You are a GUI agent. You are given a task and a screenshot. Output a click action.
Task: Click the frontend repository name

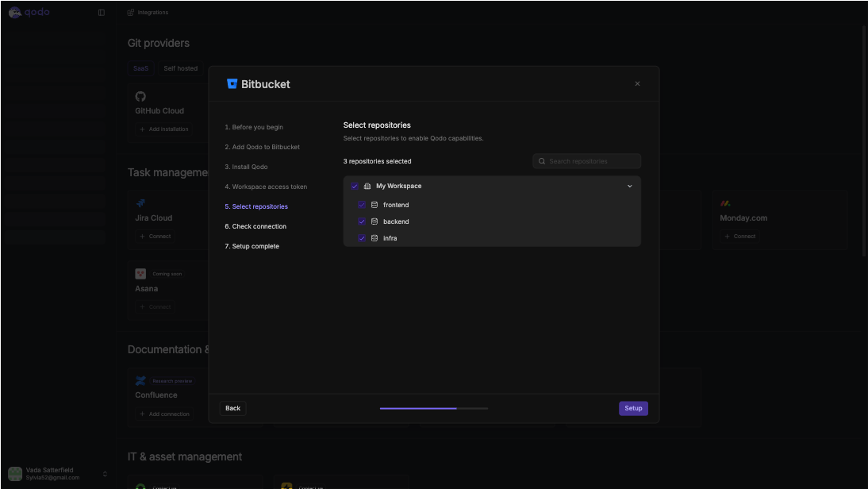tap(396, 205)
